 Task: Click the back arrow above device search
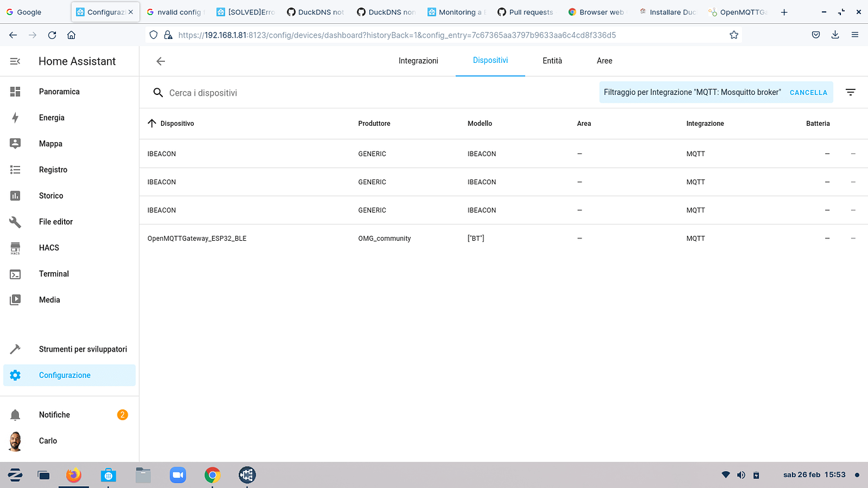pyautogui.click(x=160, y=61)
